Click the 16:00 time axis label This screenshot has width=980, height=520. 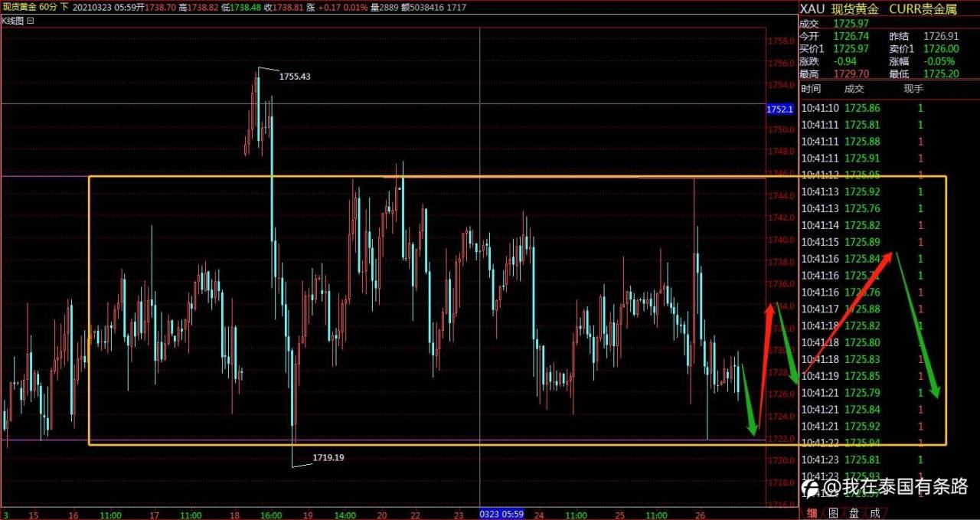tap(271, 515)
